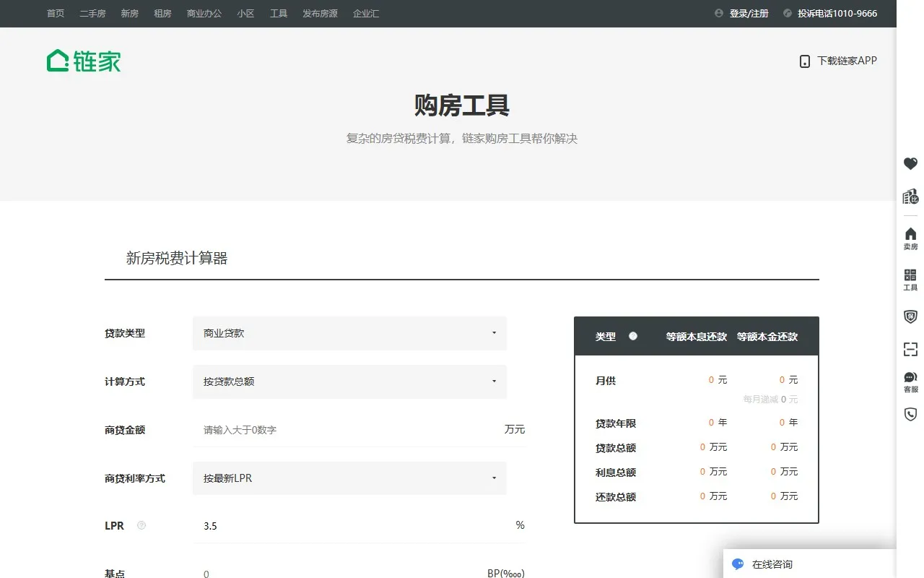Click the 客服 customer service chat icon
This screenshot has width=924, height=578.
[x=910, y=380]
